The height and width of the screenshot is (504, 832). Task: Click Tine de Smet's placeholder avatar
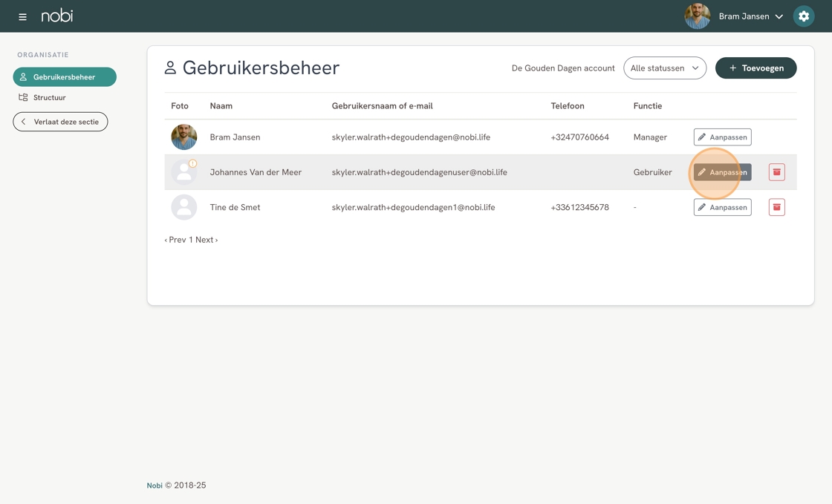(184, 207)
